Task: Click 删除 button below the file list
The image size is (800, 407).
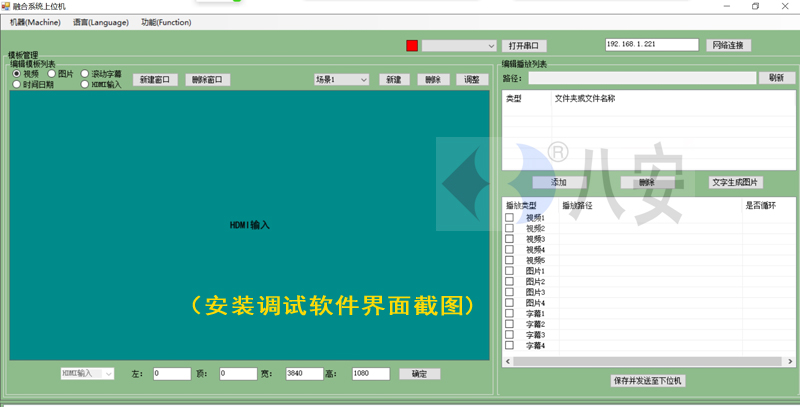Action: pos(647,182)
